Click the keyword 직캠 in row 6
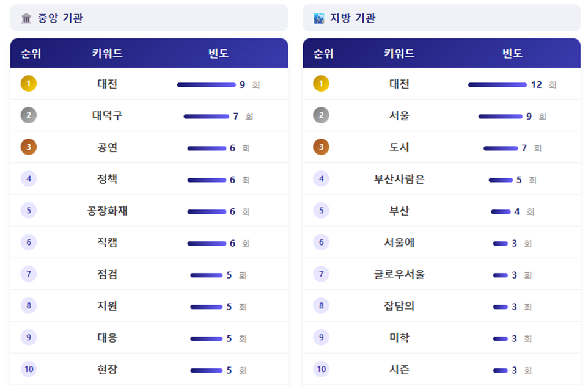The width and height of the screenshot is (588, 386). [107, 242]
